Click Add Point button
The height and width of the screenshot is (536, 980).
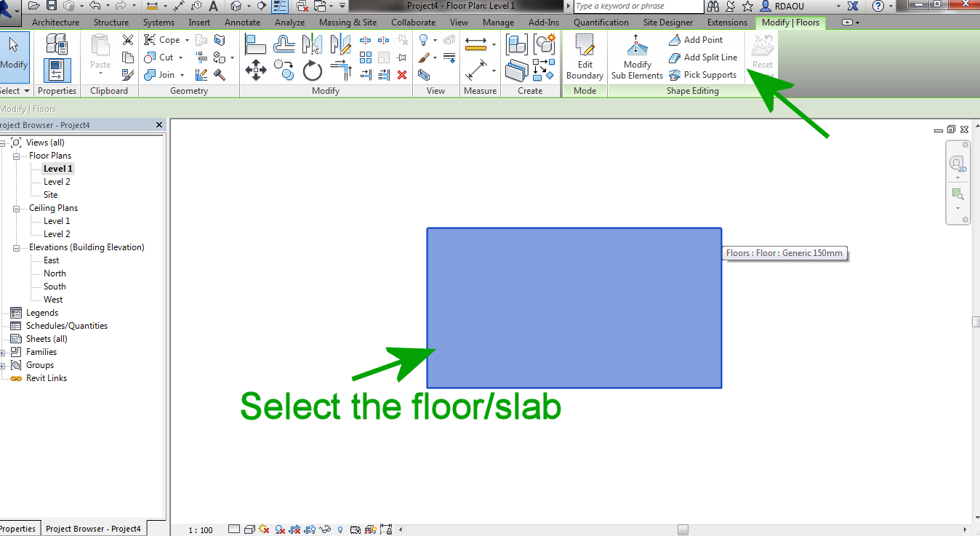pos(696,40)
